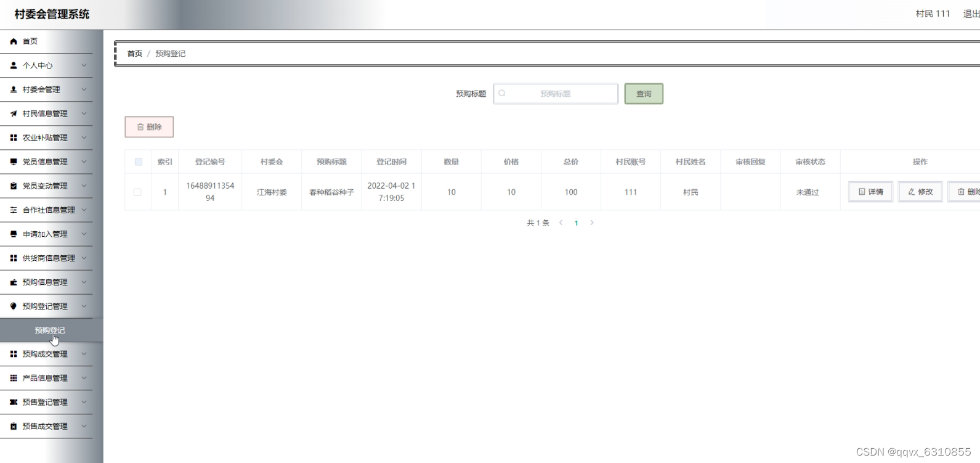Click the 农业补贴管理 grid icon

click(x=14, y=137)
